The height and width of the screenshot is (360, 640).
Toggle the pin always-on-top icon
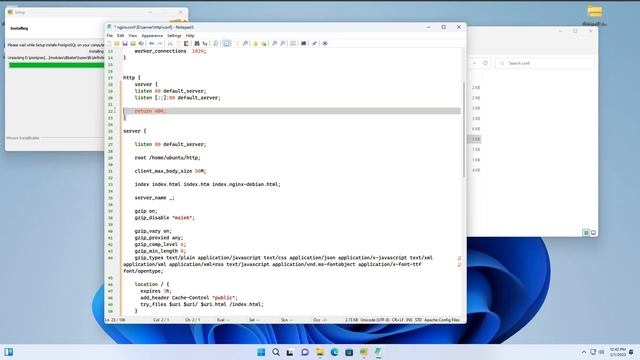pyautogui.click(x=314, y=43)
